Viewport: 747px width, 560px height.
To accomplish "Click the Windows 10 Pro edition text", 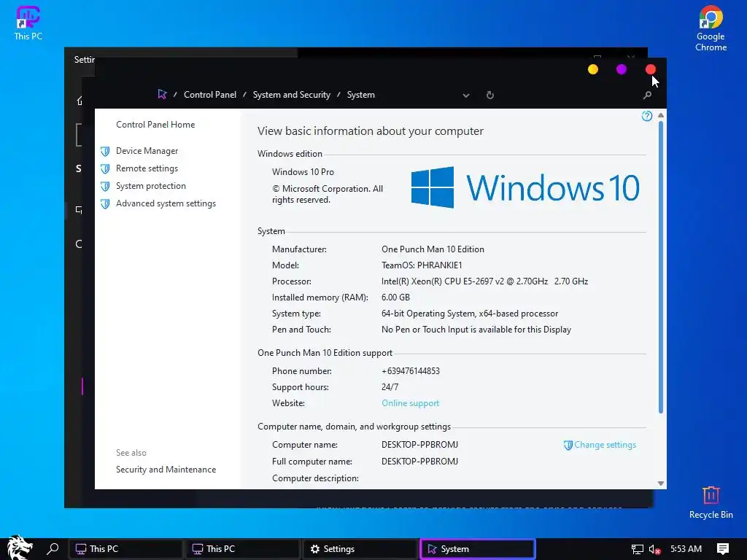I will click(x=303, y=172).
